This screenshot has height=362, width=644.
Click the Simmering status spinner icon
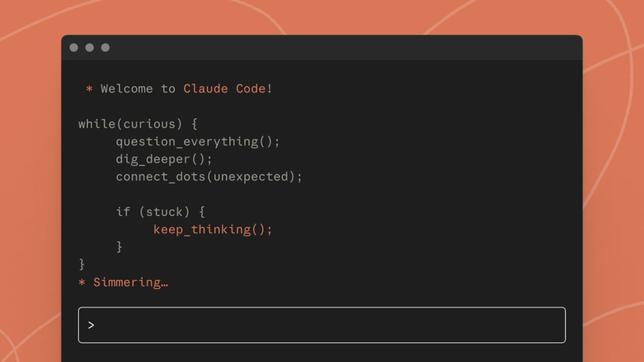click(82, 282)
